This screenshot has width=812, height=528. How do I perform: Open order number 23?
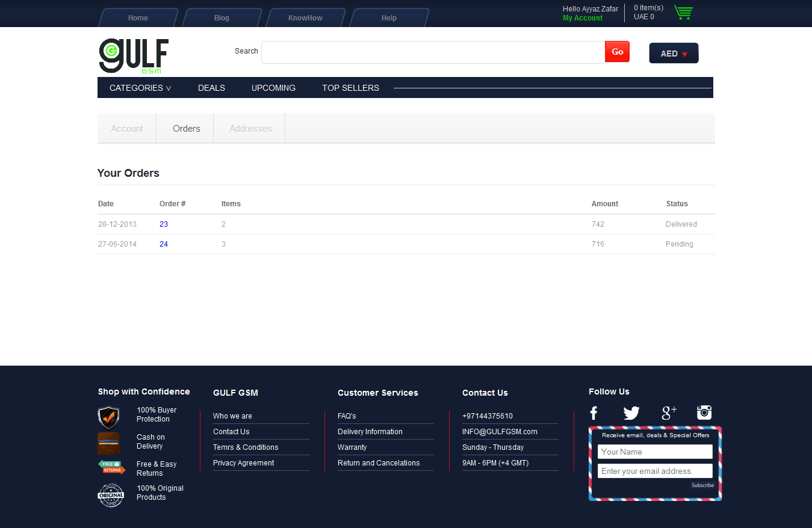164,224
